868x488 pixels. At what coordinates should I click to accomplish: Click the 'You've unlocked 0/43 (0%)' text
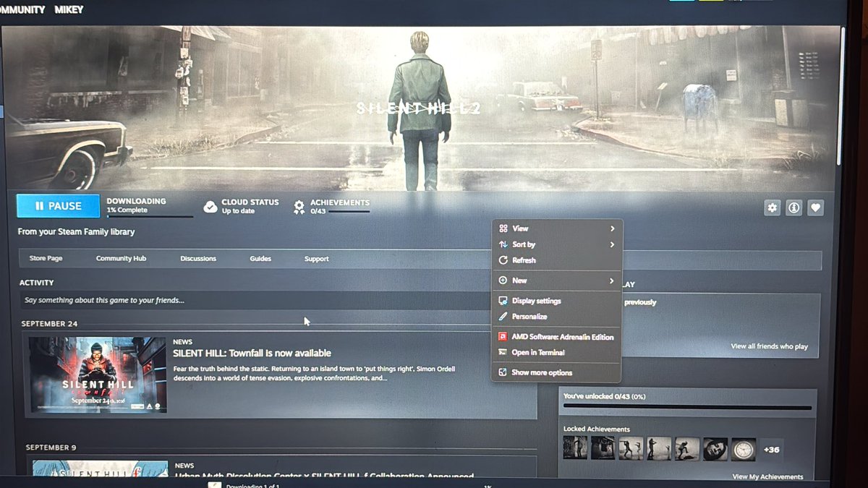(x=604, y=396)
